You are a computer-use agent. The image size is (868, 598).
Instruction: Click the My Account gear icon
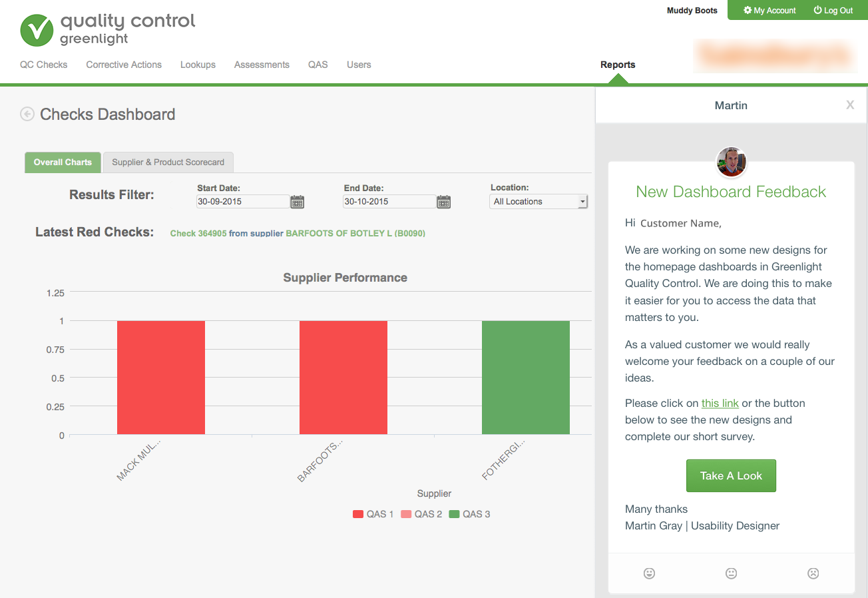[x=747, y=10]
